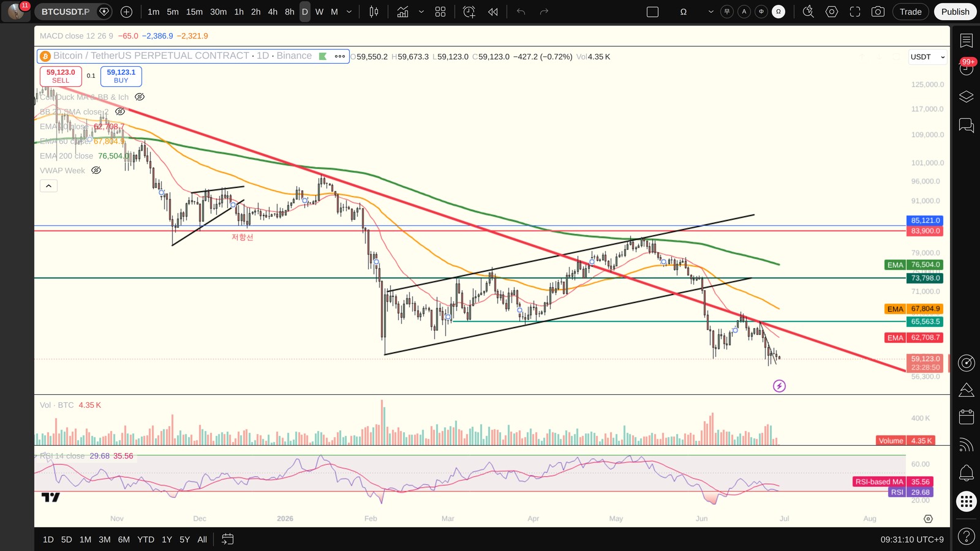The image size is (980, 551).
Task: Take a chart snapshot with camera icon
Action: coord(878,12)
